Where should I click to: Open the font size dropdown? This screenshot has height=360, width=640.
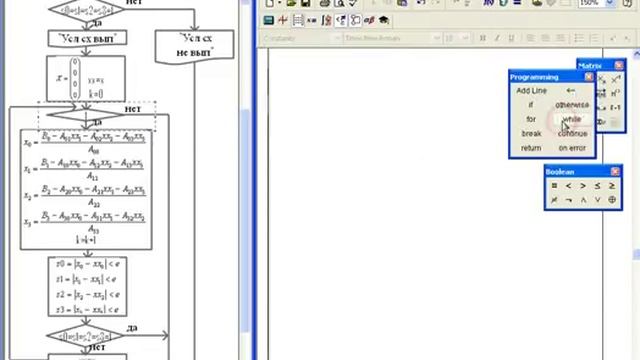click(x=465, y=38)
